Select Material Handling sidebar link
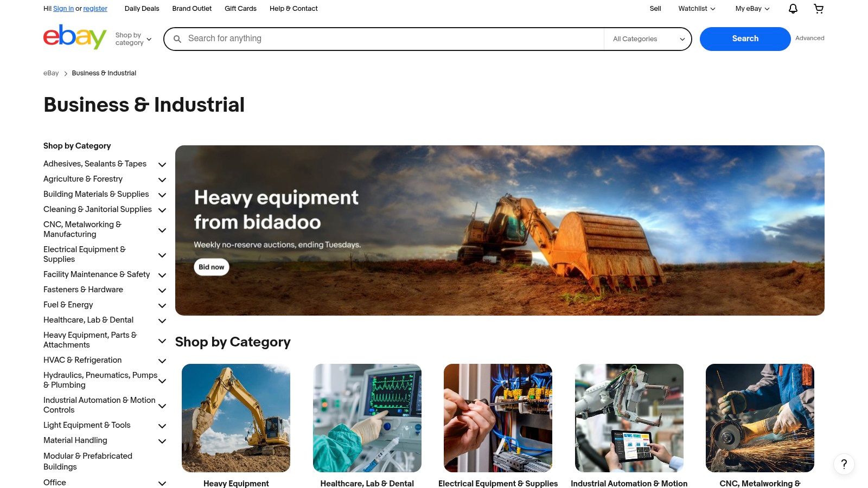The image size is (868, 488). (75, 440)
